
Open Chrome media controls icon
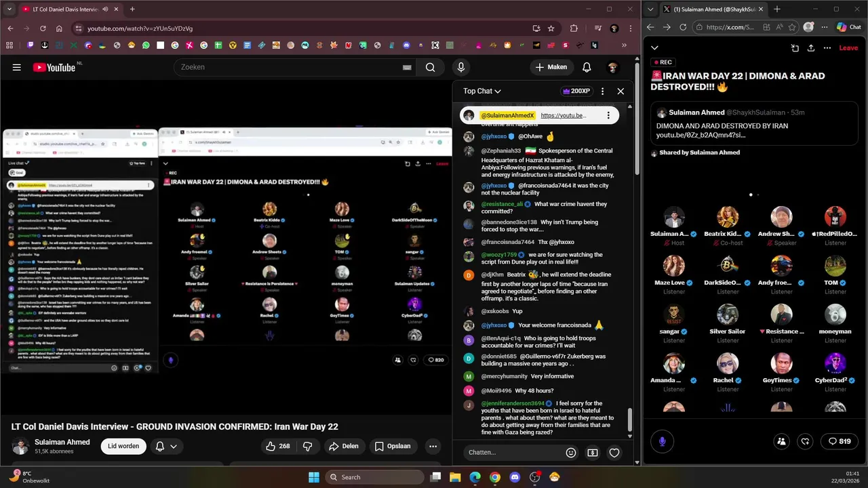point(597,28)
